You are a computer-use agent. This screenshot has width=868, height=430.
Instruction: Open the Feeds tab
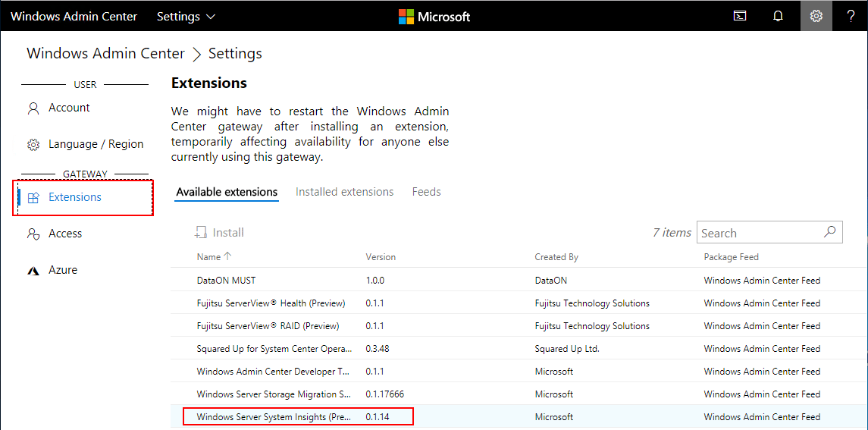click(x=426, y=192)
